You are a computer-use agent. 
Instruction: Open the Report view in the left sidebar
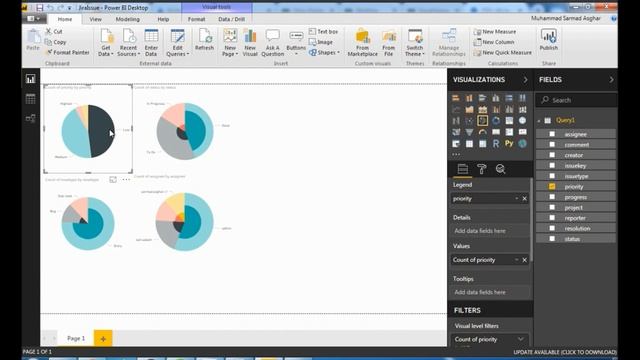(x=31, y=79)
